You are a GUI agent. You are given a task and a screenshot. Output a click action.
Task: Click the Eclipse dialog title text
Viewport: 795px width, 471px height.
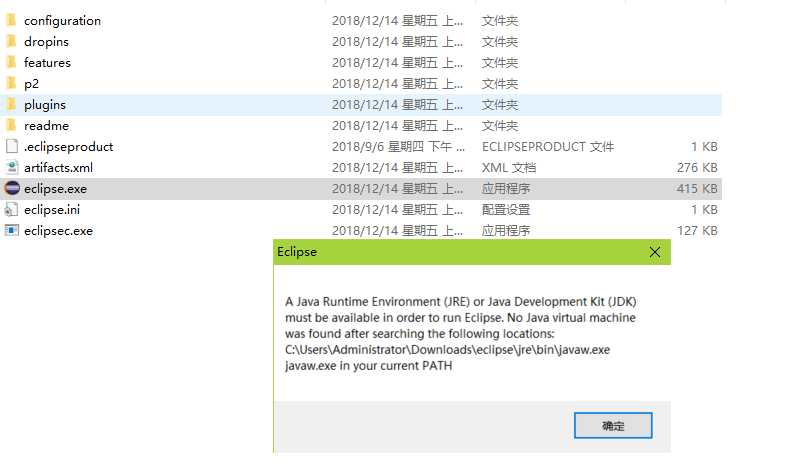[x=297, y=251]
